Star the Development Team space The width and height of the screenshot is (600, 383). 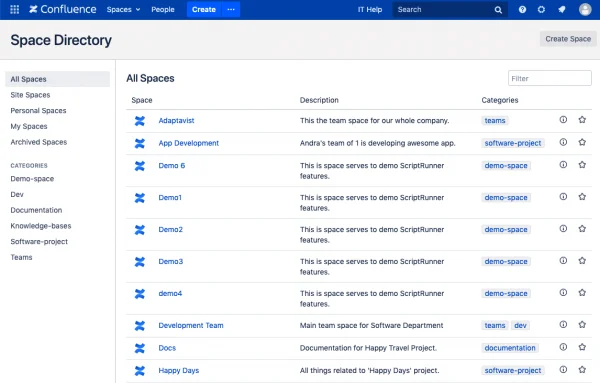point(582,324)
